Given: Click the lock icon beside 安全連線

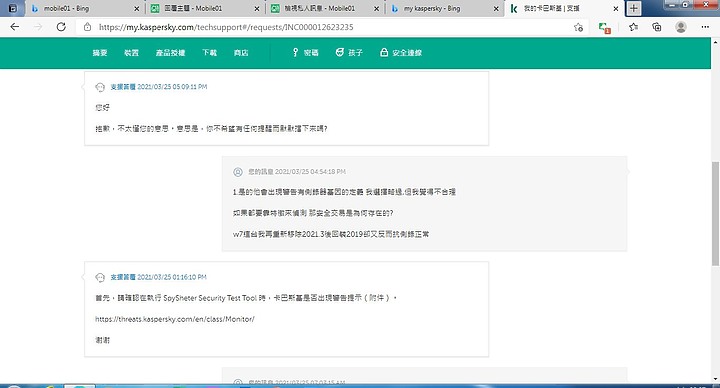Looking at the screenshot, I should pyautogui.click(x=384, y=52).
